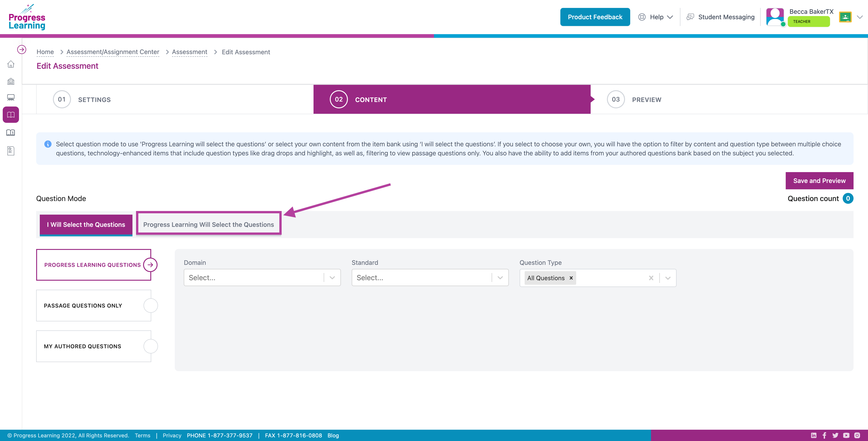Select My Authored Questions option circle
This screenshot has width=868, height=441.
click(x=151, y=346)
